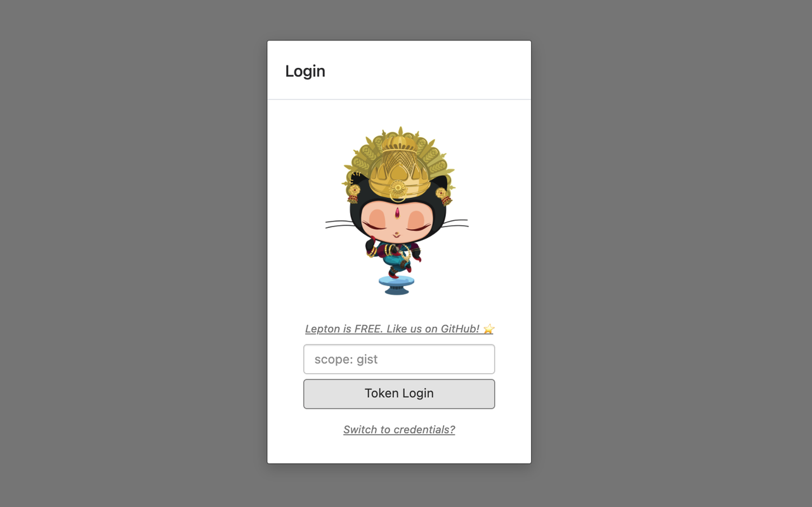
Task: Select 'Switch to credentials?' link
Action: point(399,430)
